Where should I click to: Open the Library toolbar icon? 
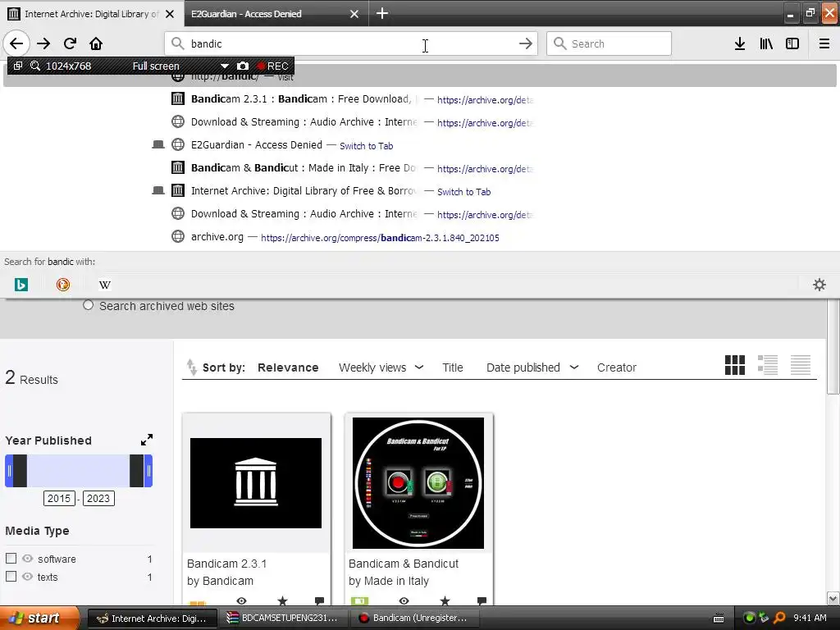pyautogui.click(x=766, y=43)
